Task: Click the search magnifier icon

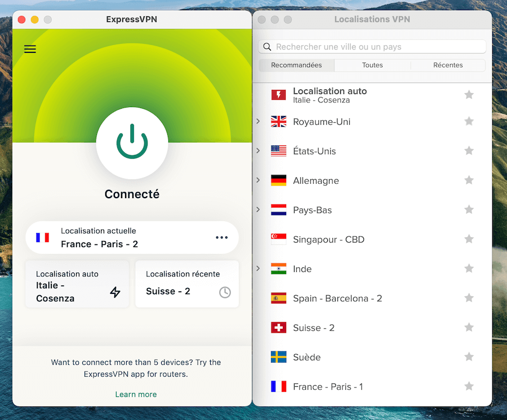Action: [x=267, y=46]
